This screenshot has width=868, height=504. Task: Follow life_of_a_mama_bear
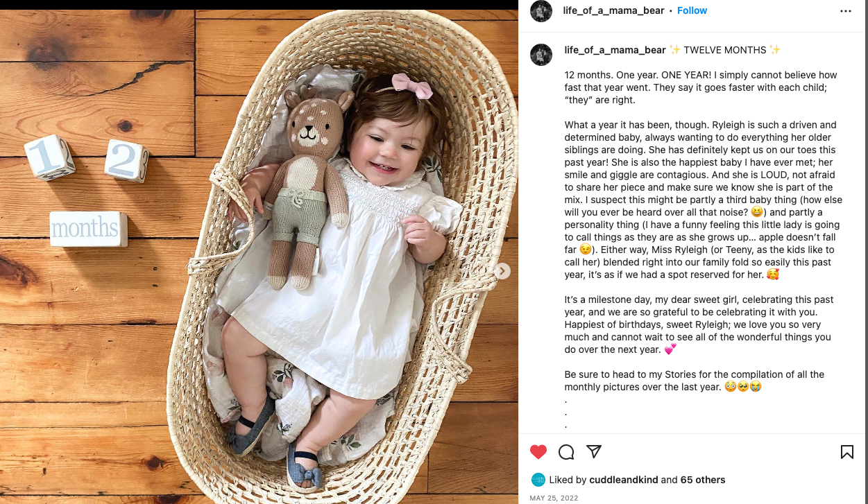[x=692, y=10]
